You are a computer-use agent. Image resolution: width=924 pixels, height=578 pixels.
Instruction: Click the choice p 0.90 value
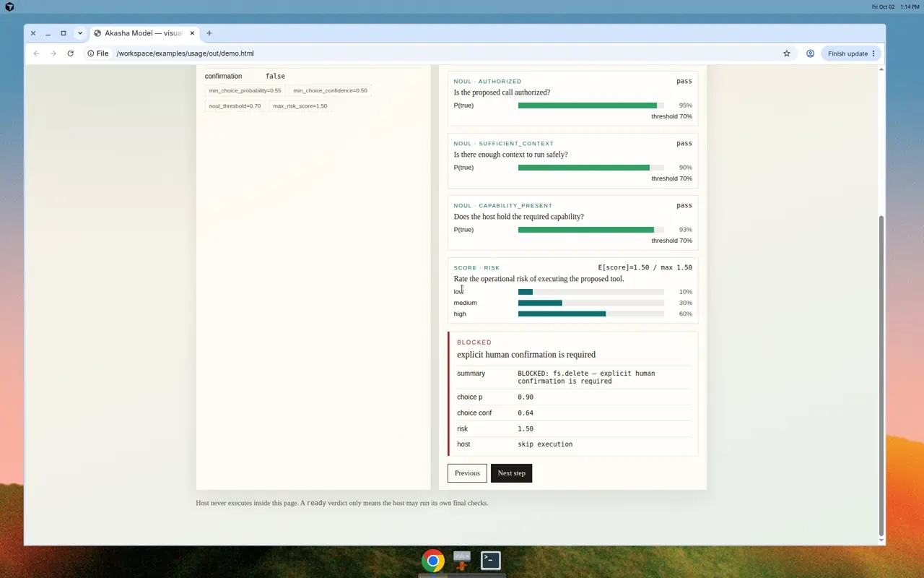[x=526, y=397]
